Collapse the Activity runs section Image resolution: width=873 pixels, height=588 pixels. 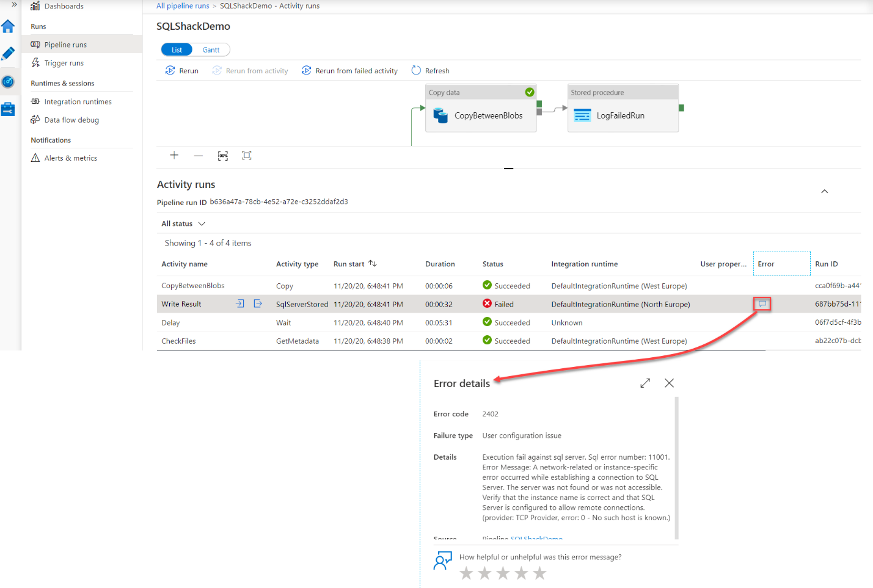click(824, 192)
